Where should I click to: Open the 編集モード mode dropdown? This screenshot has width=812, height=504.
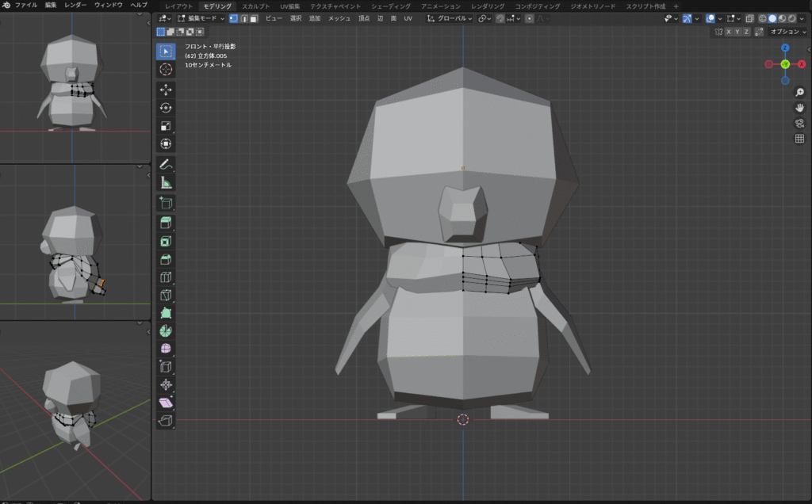click(201, 18)
